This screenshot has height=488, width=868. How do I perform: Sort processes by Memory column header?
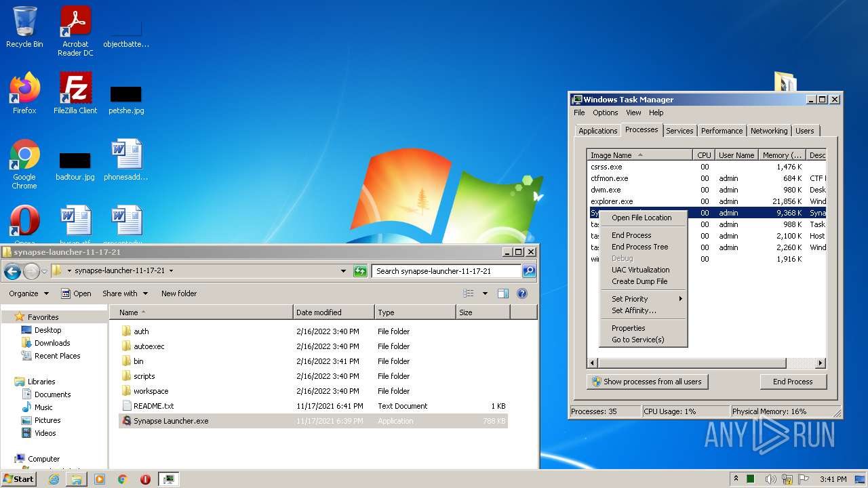(x=783, y=155)
